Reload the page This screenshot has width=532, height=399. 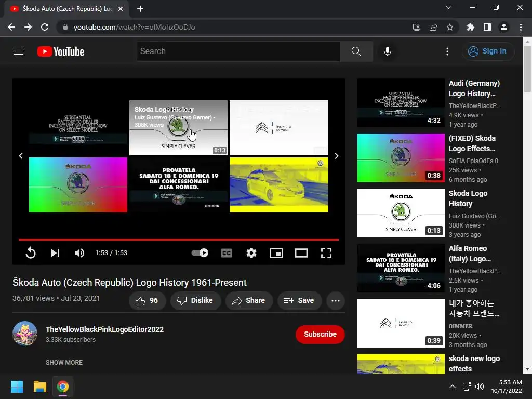click(x=45, y=27)
